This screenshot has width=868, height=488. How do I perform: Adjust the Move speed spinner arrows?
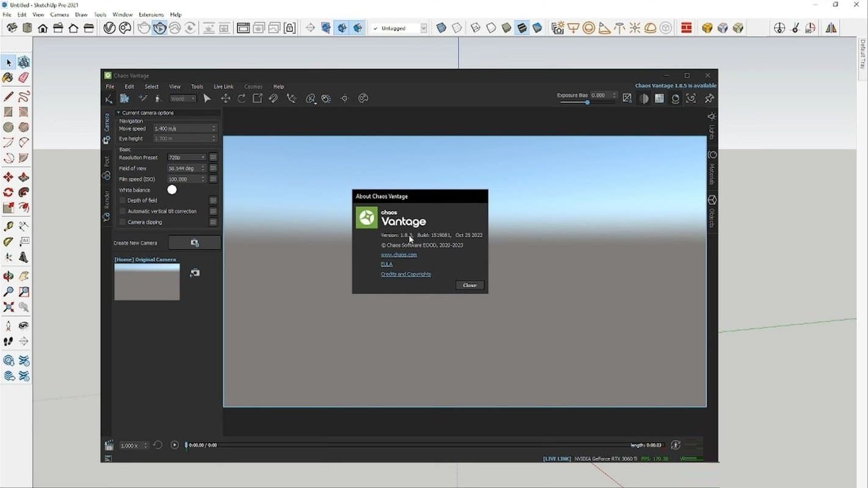point(214,129)
